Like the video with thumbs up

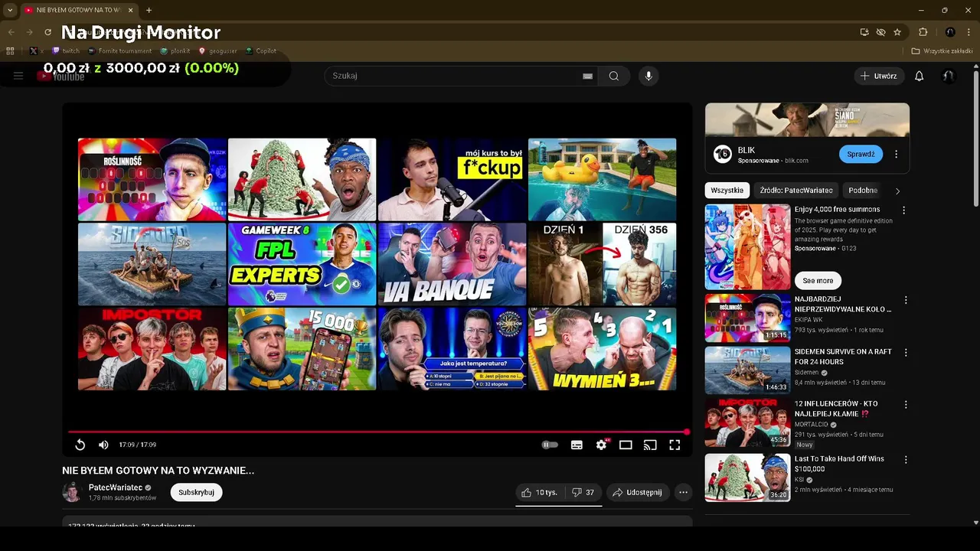pos(540,492)
